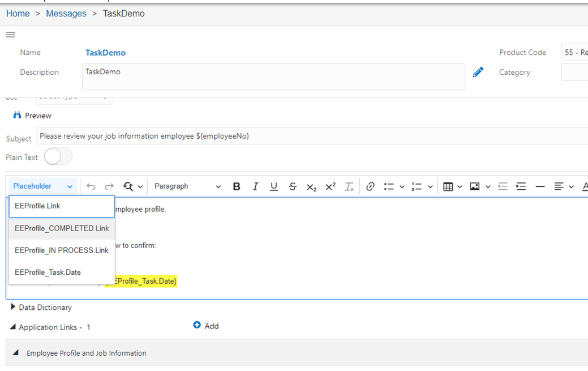Screen dimensions: 588x371
Task: Redo the last editor action
Action: point(109,186)
